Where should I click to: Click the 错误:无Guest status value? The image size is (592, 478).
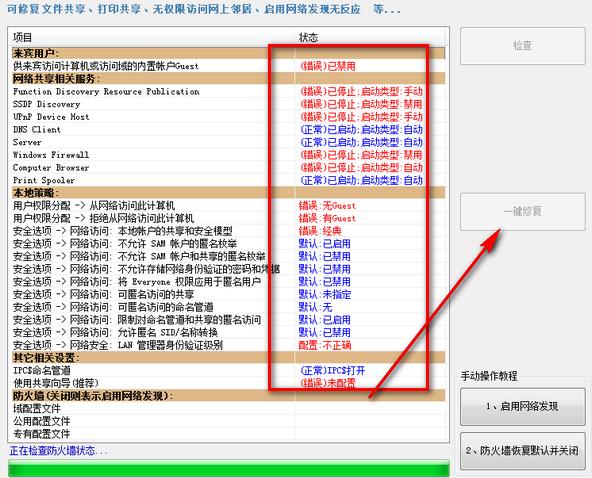[327, 206]
